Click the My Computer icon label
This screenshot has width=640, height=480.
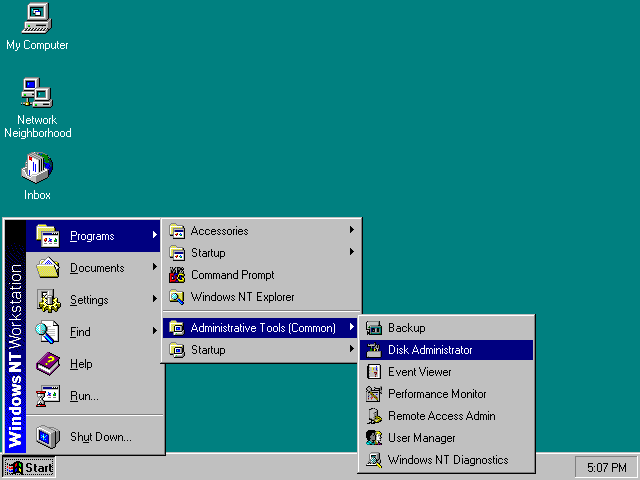[x=37, y=45]
